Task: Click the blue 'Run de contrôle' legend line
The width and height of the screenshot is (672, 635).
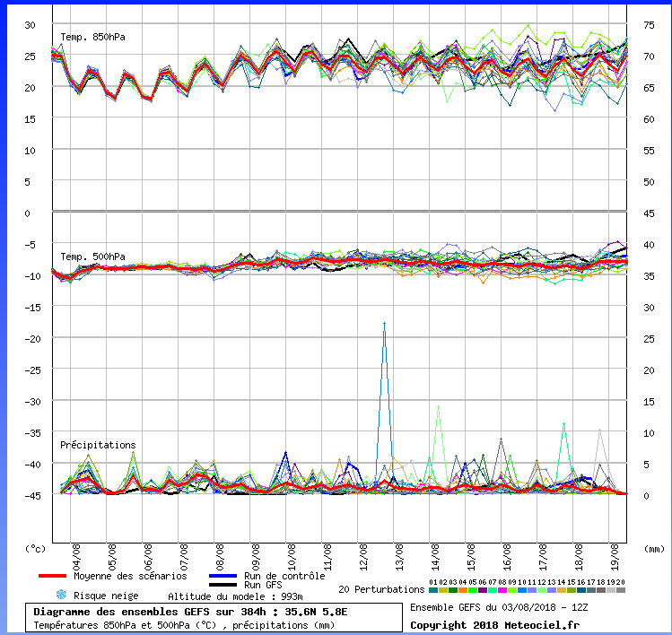Action: (x=223, y=576)
